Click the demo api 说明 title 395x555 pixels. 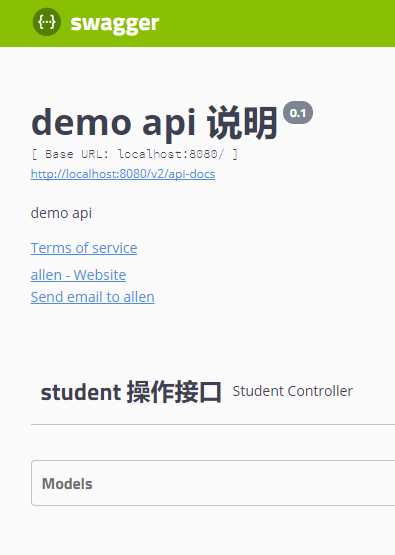pyautogui.click(x=154, y=123)
